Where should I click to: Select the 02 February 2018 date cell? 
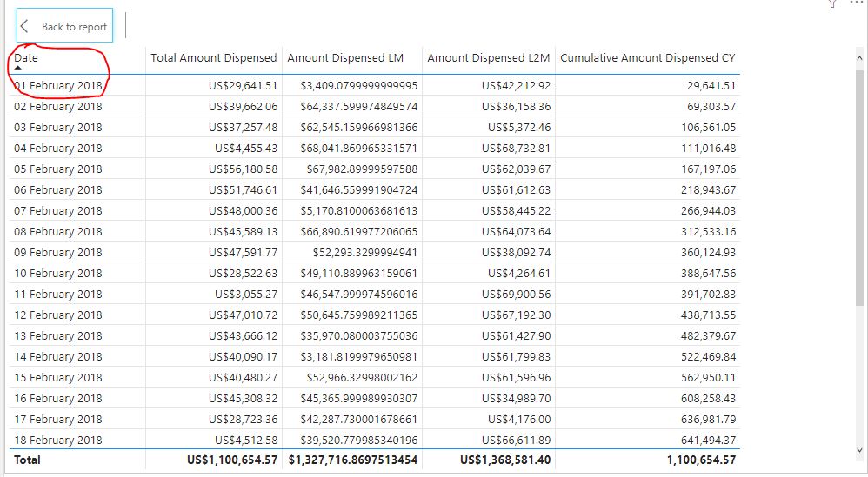click(58, 106)
